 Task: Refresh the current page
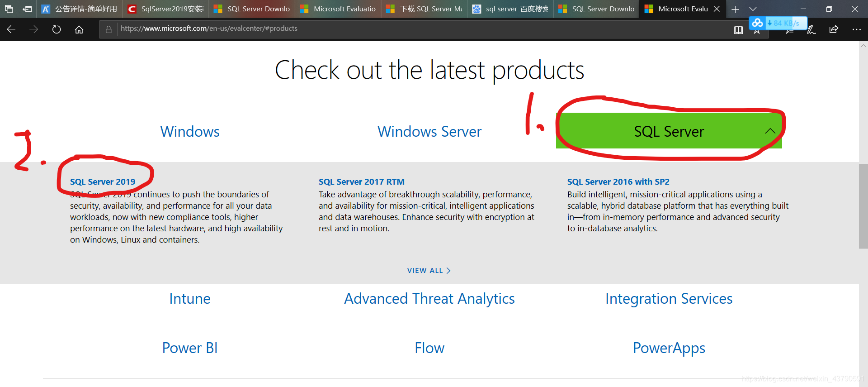point(57,29)
